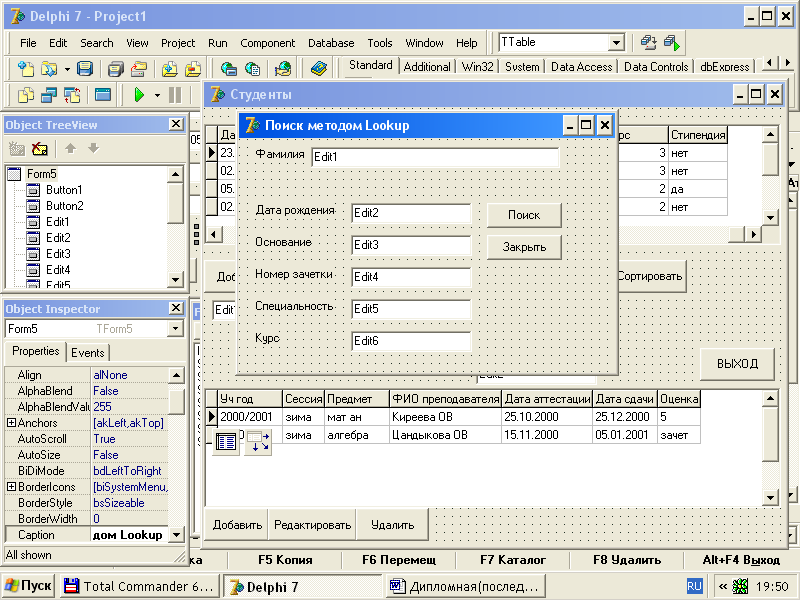Click the Caption property value field
The width and height of the screenshot is (800, 600).
tap(130, 535)
